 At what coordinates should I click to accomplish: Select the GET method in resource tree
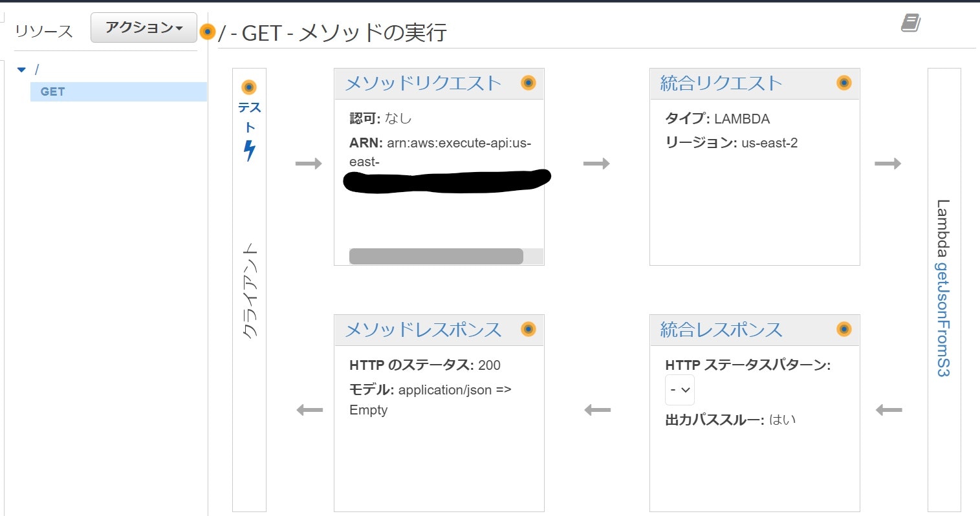[x=118, y=92]
